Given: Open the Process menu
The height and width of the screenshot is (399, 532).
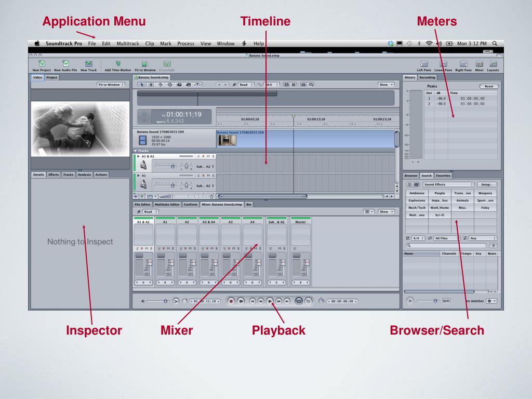Looking at the screenshot, I should pyautogui.click(x=185, y=44).
